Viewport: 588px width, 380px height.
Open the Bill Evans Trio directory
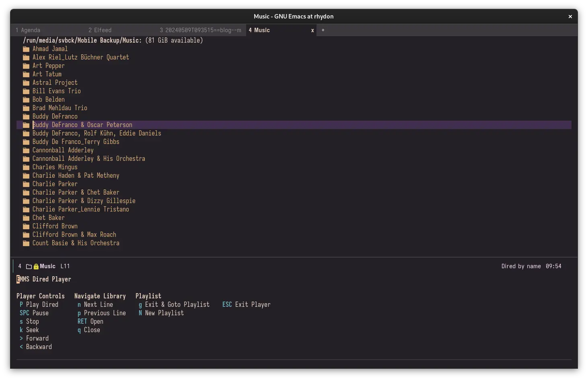click(56, 91)
